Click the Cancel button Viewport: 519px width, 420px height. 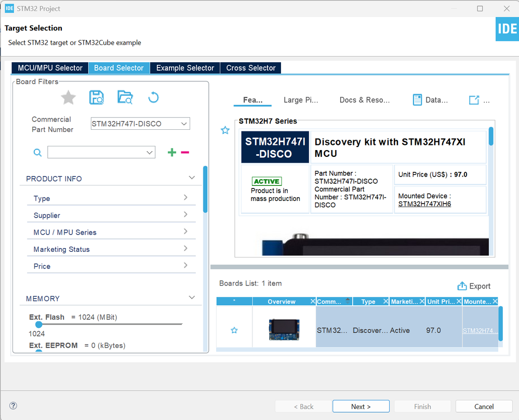484,407
